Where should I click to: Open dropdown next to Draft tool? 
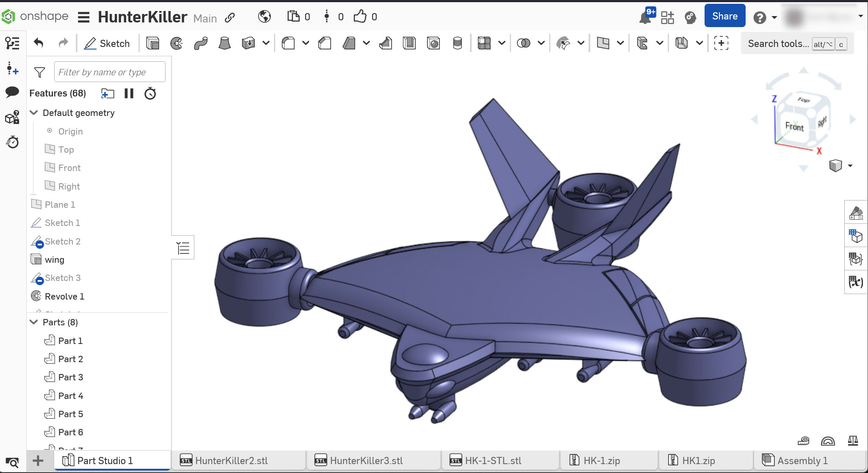coord(366,43)
